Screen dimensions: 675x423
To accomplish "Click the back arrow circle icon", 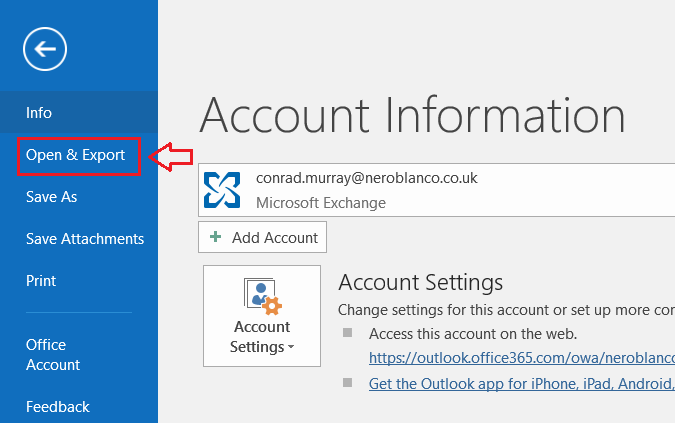I will tap(45, 49).
